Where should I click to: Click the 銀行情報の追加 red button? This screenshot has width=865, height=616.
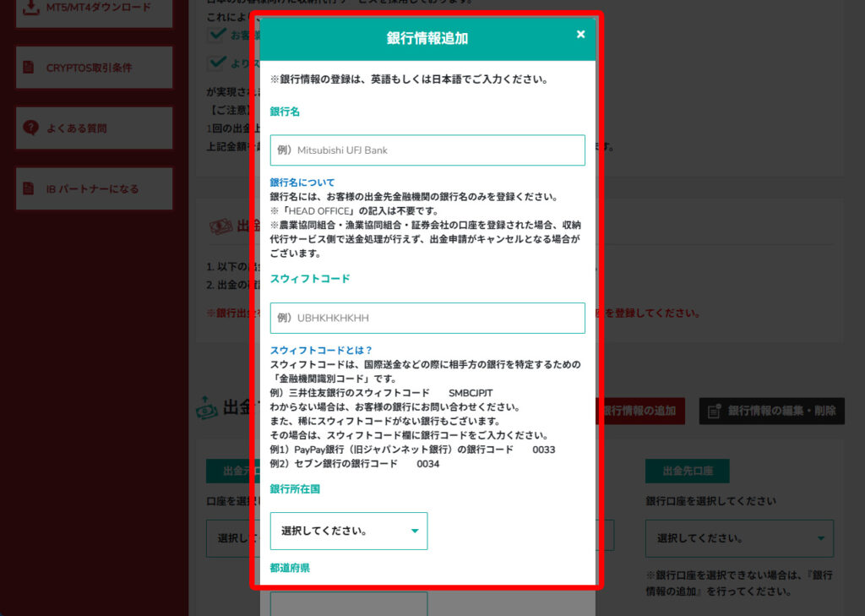pos(641,411)
